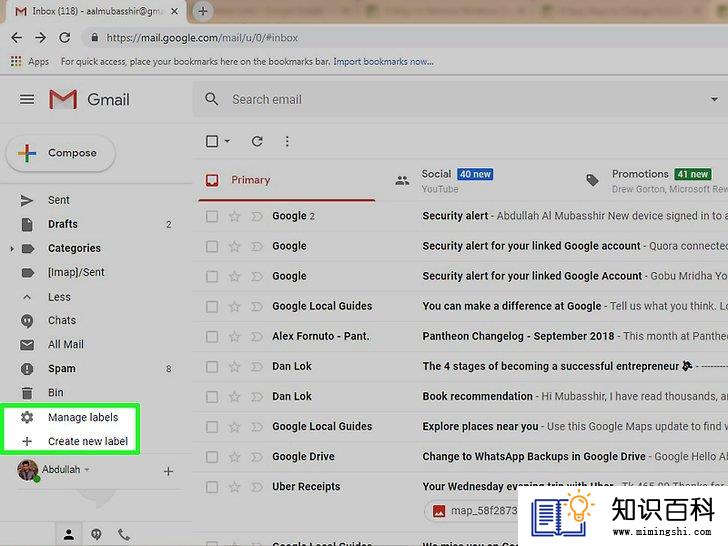Open the Apps shortcut in the bookmarks bar
Viewport: 728px width, 546px height.
(30, 61)
